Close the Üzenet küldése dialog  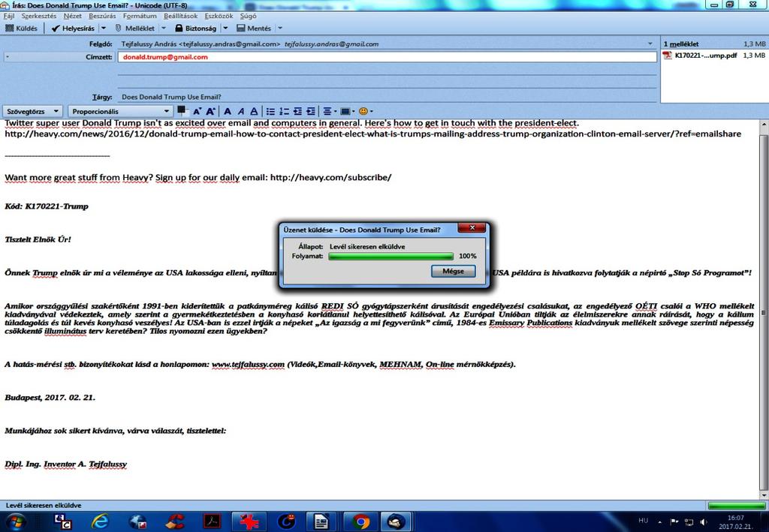(x=472, y=228)
